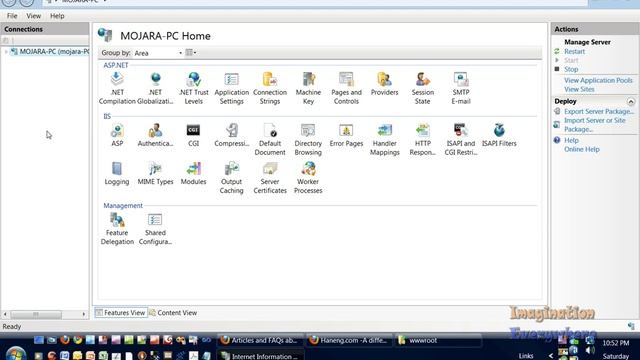Open CGI feature
The height and width of the screenshot is (360, 640).
(193, 135)
